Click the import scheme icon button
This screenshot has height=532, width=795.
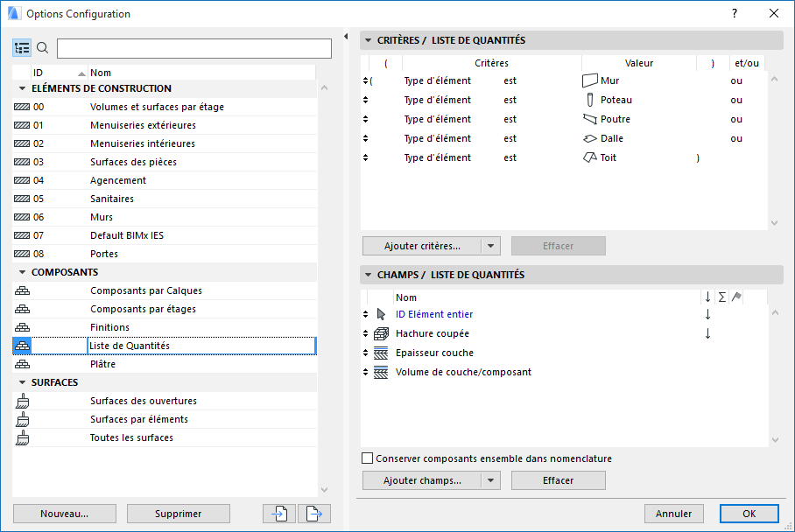tap(279, 514)
